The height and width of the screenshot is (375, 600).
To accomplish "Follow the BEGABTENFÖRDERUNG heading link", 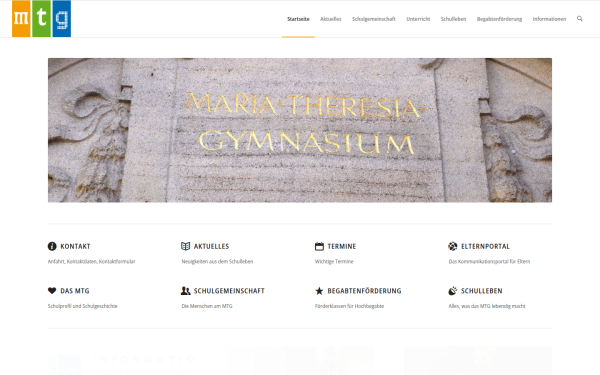I will 364,291.
